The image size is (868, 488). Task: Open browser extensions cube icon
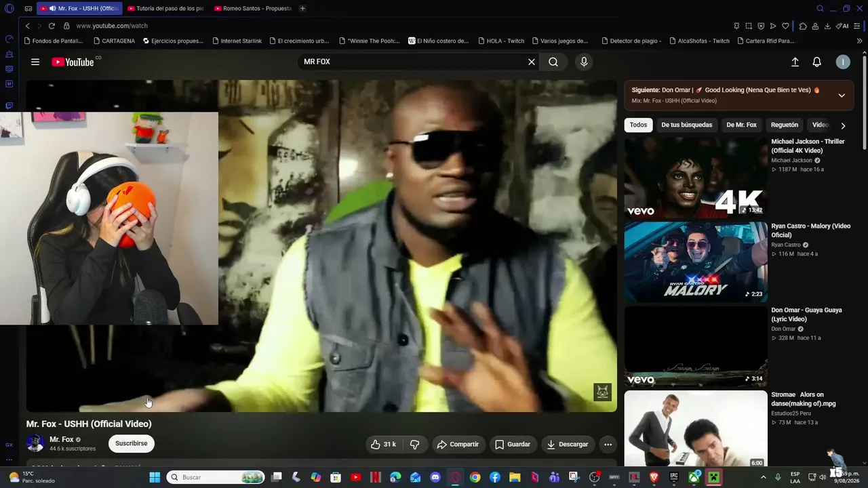tap(803, 26)
